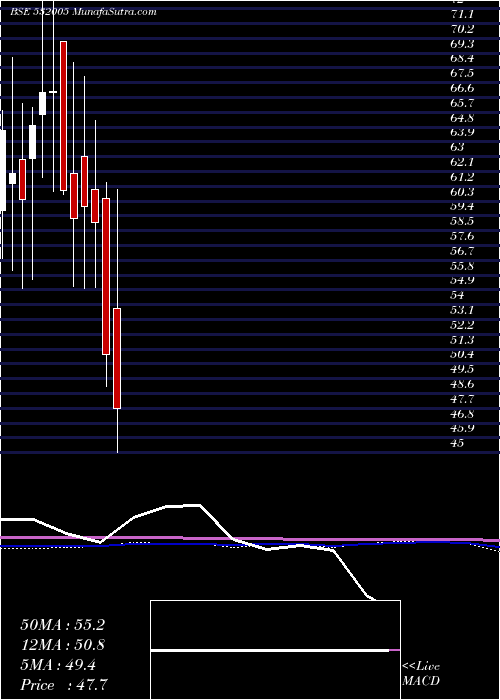This screenshot has height=700, width=500.
Task: Click the 66.6 price axis label
Action: (462, 88)
